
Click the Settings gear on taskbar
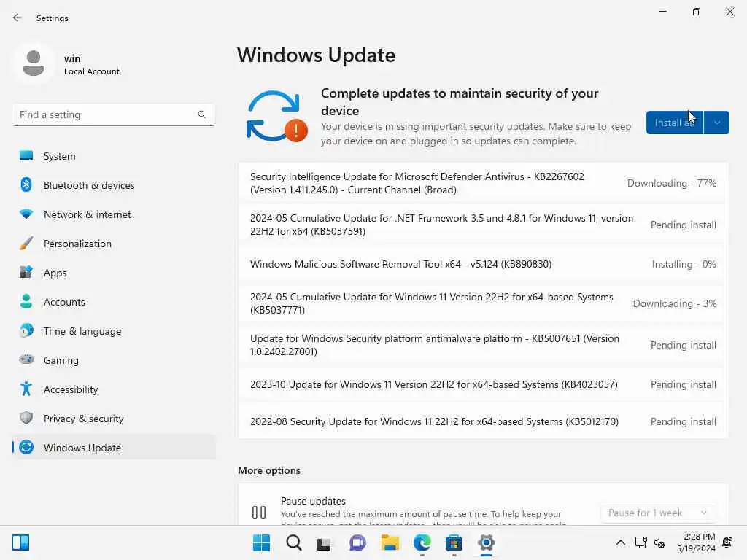[x=487, y=542]
